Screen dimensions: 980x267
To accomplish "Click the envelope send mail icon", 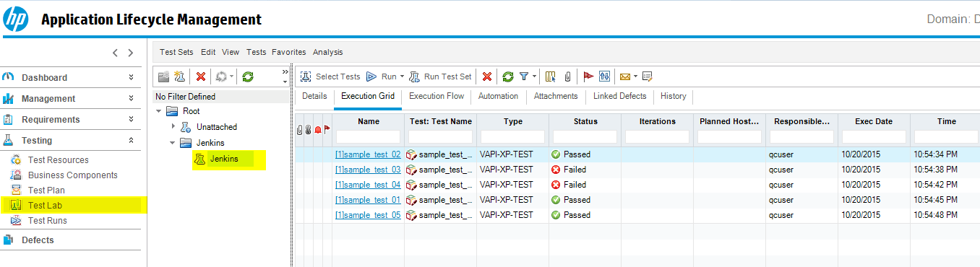I will pyautogui.click(x=625, y=76).
